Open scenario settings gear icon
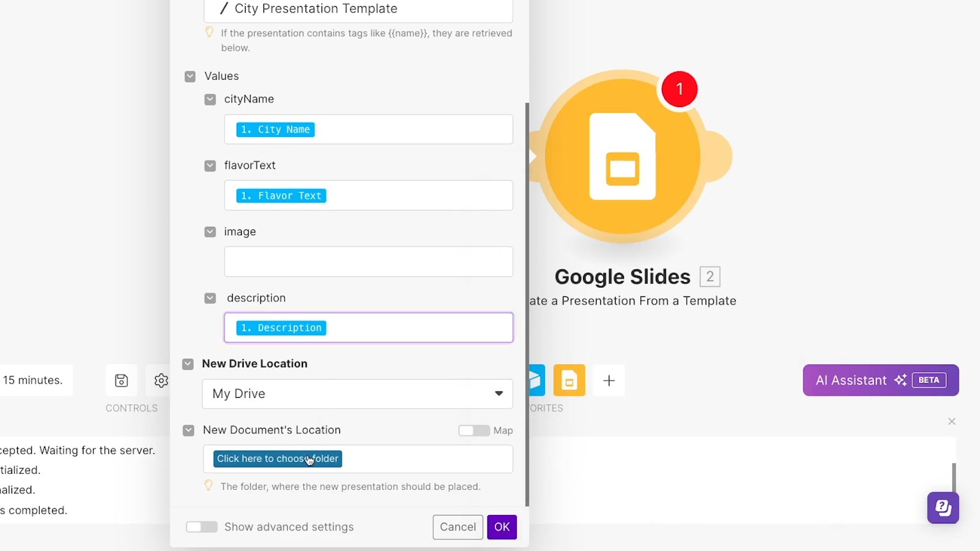Screen dimensions: 980x551 (x=161, y=380)
